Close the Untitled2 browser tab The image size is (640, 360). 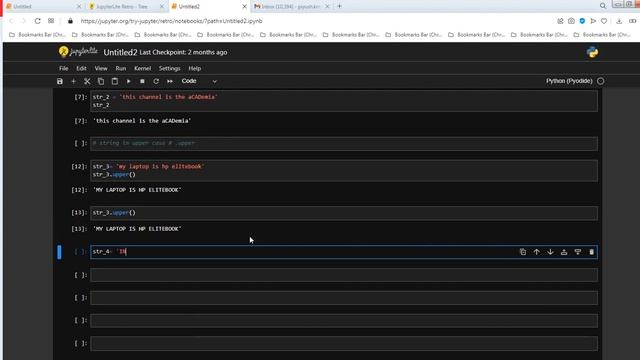(244, 7)
